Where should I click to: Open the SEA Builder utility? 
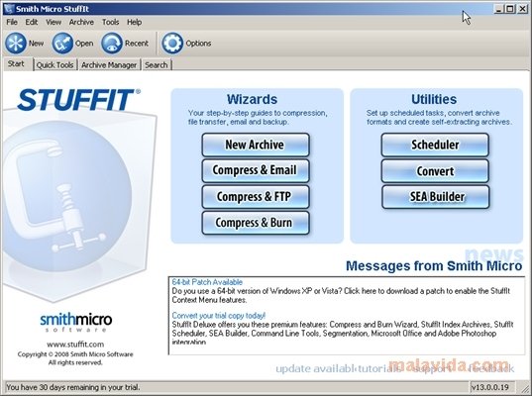click(435, 197)
